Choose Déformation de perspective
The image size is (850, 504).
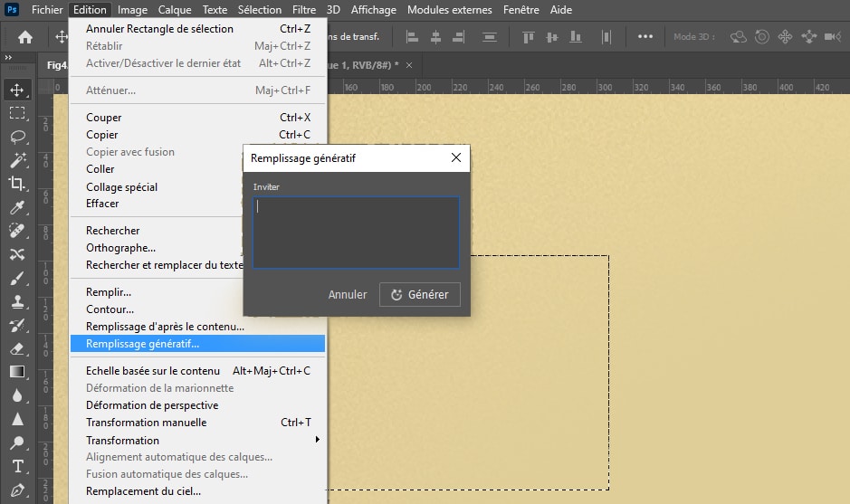(198, 404)
